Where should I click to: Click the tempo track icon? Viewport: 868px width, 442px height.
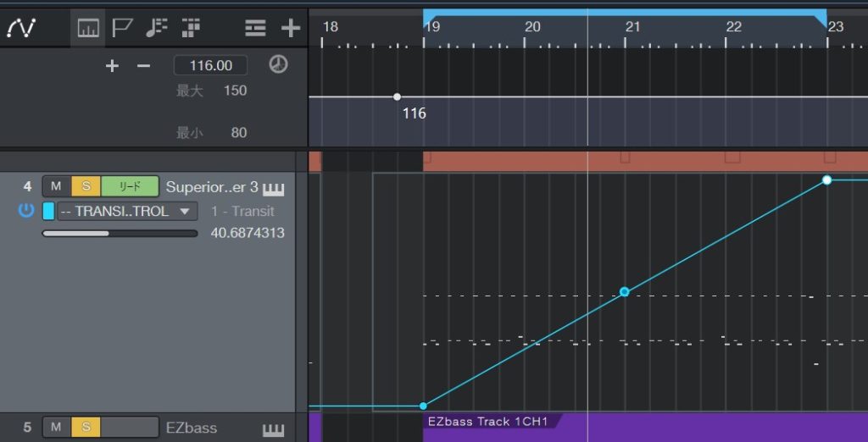(88, 28)
